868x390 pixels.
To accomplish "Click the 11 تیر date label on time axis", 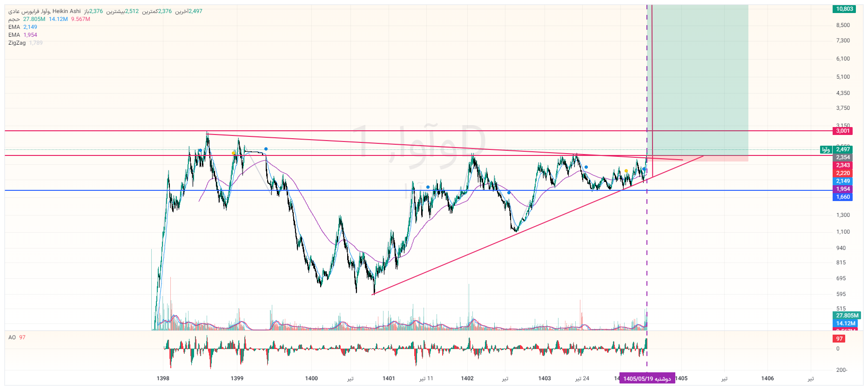I will pos(426,378).
